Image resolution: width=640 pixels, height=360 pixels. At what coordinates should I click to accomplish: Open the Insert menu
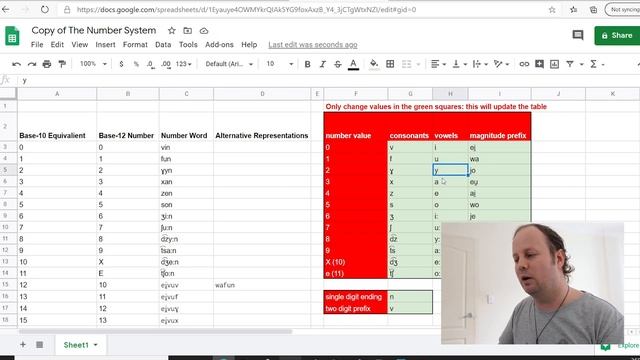coord(105,44)
